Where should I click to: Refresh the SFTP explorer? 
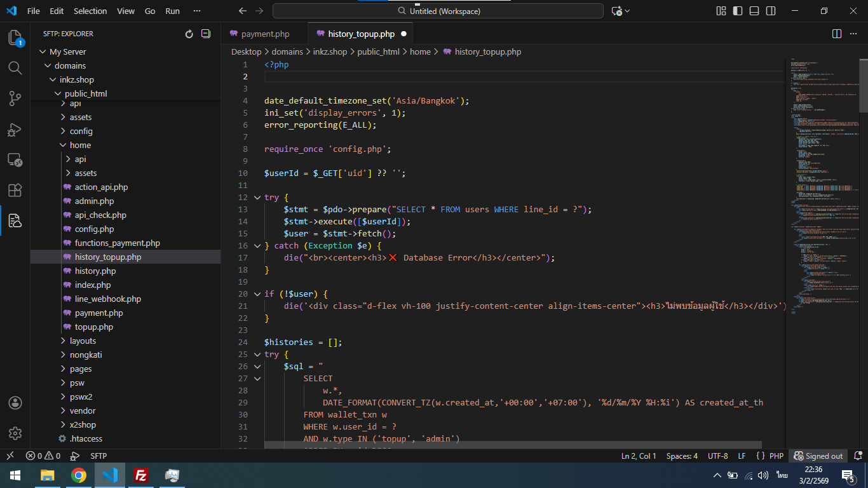coord(189,34)
